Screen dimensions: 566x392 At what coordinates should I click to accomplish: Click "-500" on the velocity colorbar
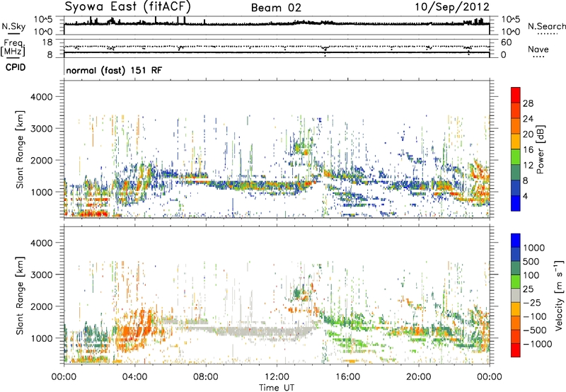(x=535, y=330)
